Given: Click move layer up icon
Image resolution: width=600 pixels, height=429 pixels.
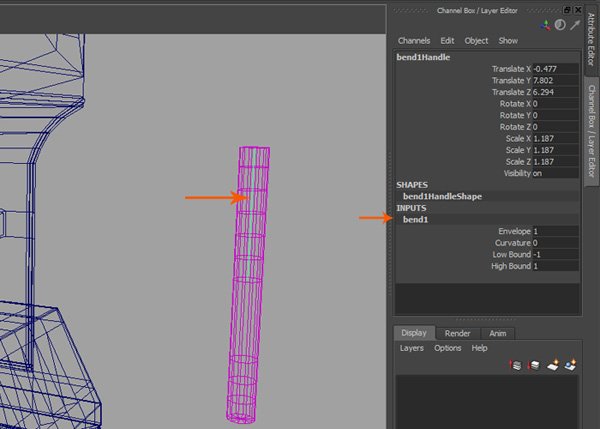Looking at the screenshot, I should [x=516, y=366].
